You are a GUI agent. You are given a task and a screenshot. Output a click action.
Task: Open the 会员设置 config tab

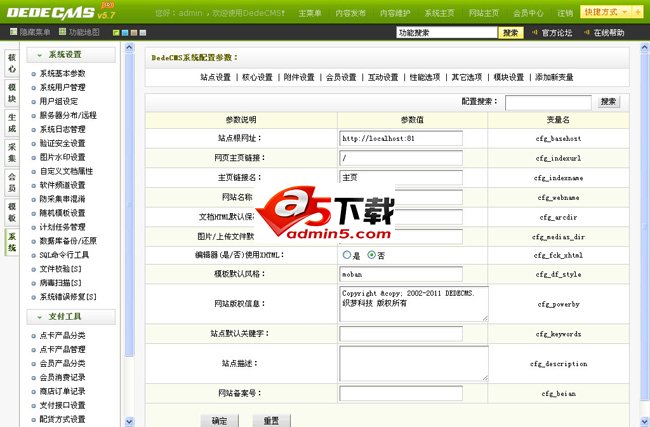341,77
